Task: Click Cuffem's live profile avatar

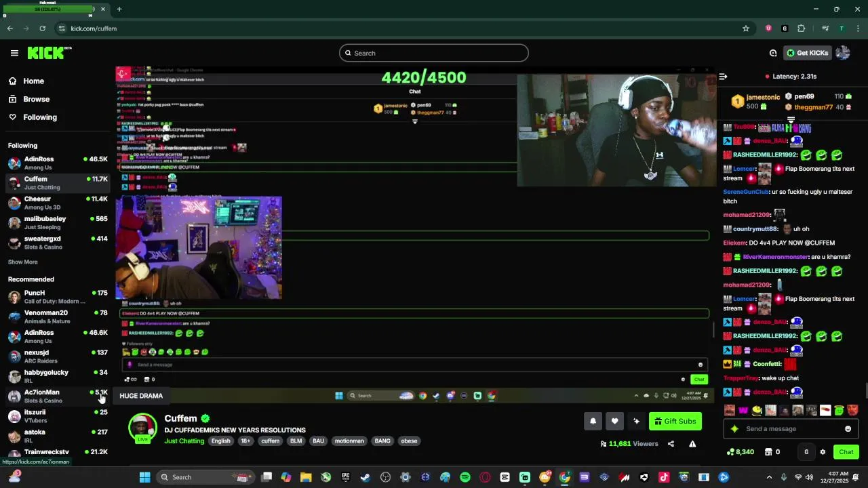Action: pos(142,428)
